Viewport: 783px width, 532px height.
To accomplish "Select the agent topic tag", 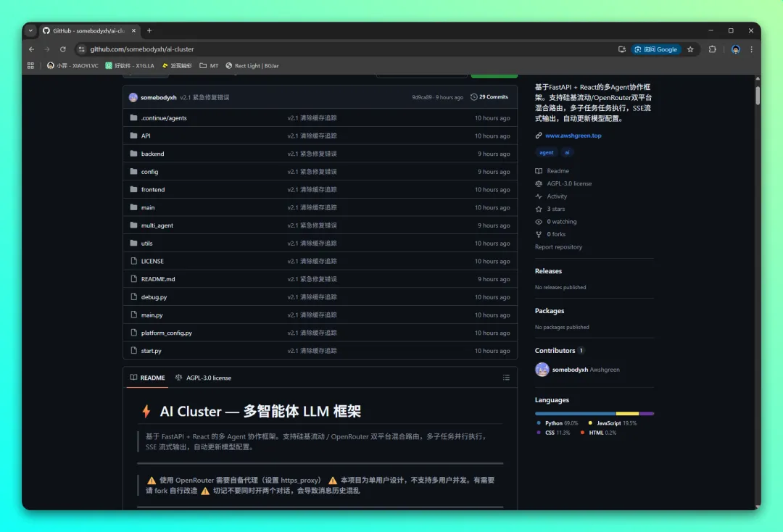I will [546, 153].
